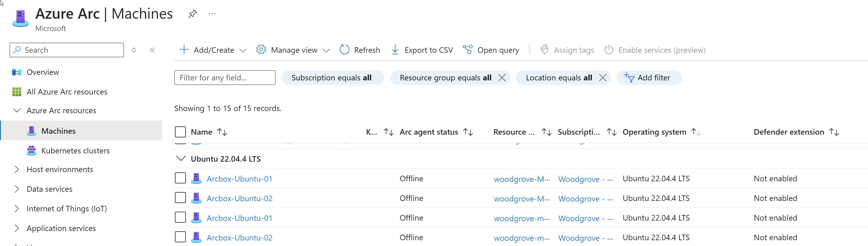Click Enable services (preview) power icon
Screen dimensions: 868x246
(609, 50)
